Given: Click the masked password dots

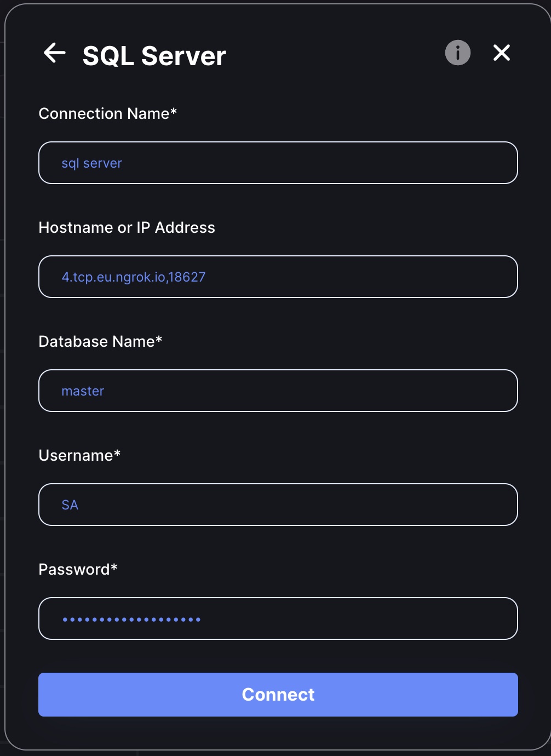Looking at the screenshot, I should click(131, 620).
